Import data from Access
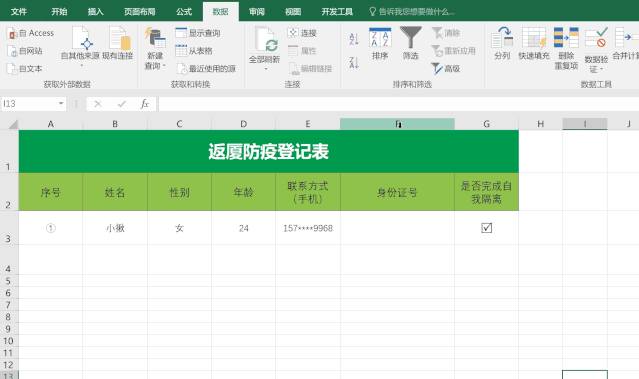The width and height of the screenshot is (639, 379). (x=31, y=33)
